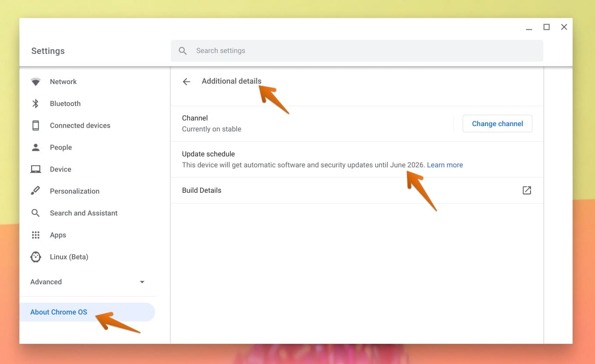The height and width of the screenshot is (364, 595).
Task: Close the Settings window
Action: pyautogui.click(x=564, y=27)
